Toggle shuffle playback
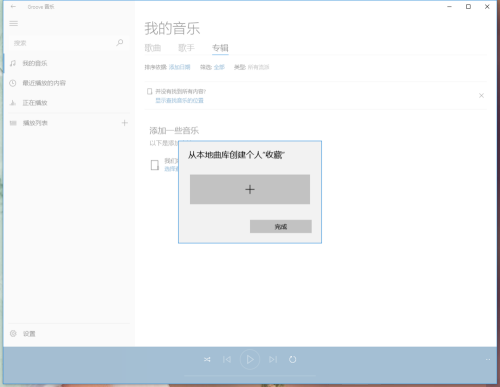500x387 pixels. tap(207, 359)
